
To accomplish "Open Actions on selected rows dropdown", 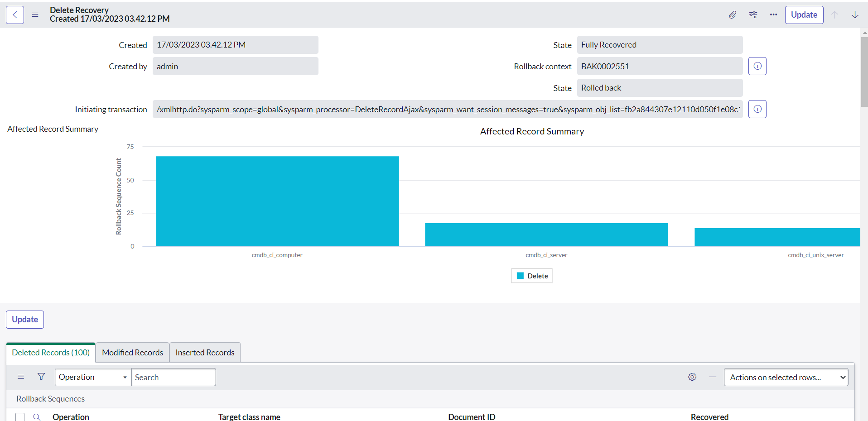I will pos(786,377).
